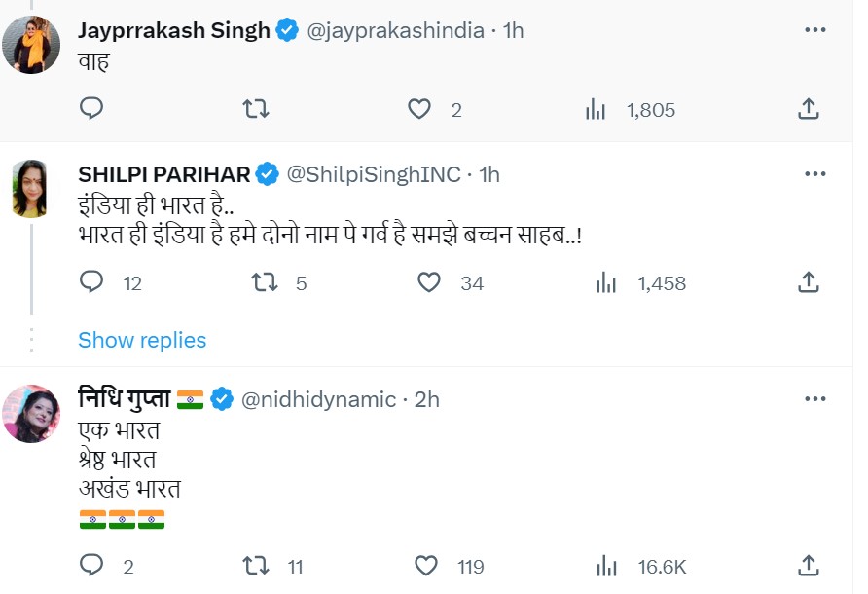Click निधि गुप्ता's profile picture
Viewport: 868px width, 594px height.
tap(33, 414)
